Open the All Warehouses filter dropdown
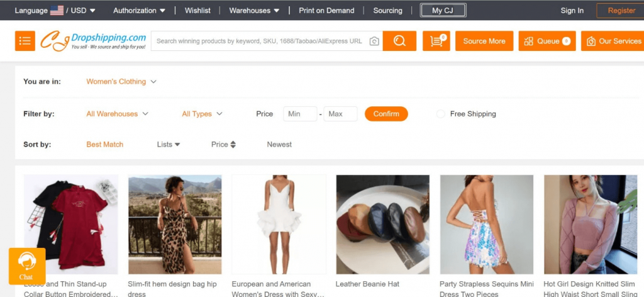Image resolution: width=644 pixels, height=297 pixels. pyautogui.click(x=117, y=114)
